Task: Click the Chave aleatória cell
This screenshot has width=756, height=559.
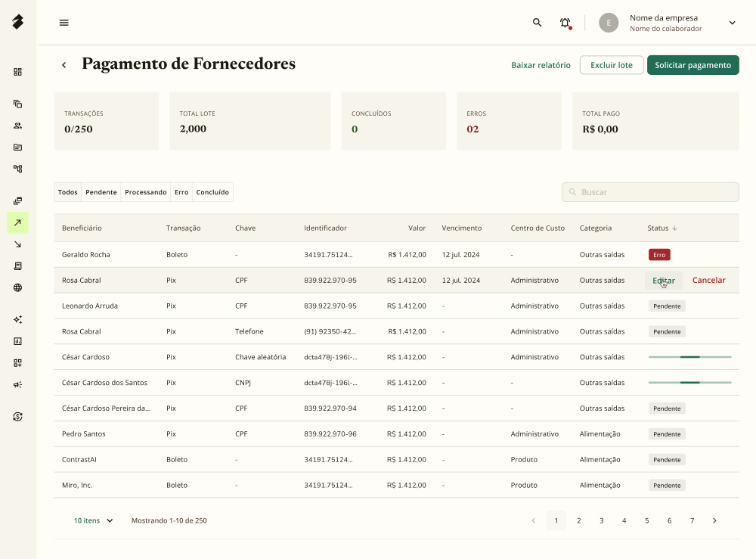Action: [260, 357]
